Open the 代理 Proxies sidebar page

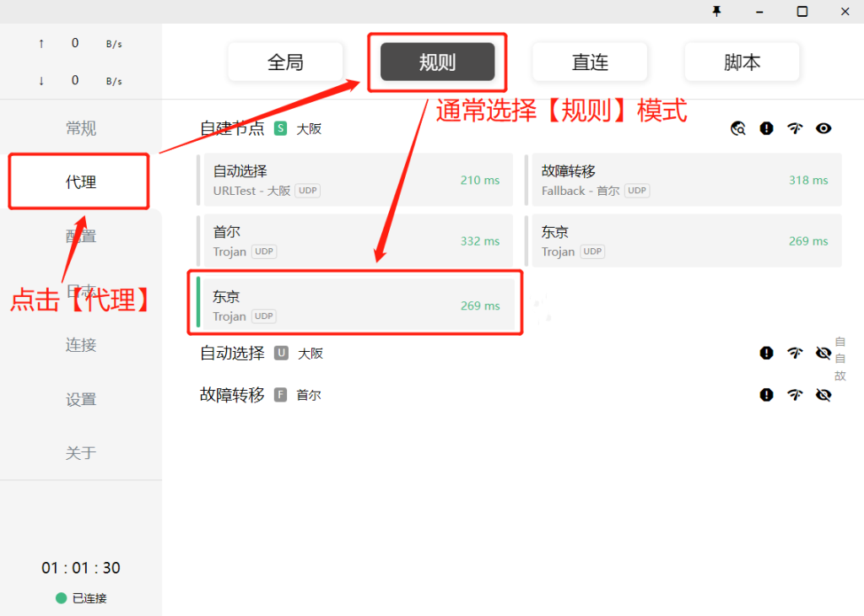80,181
